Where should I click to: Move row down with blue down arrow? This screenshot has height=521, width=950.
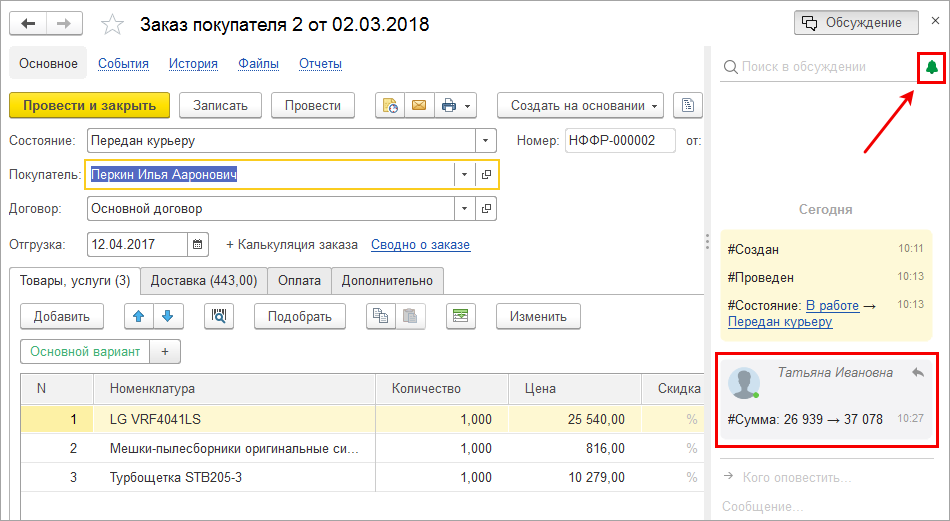tap(167, 316)
